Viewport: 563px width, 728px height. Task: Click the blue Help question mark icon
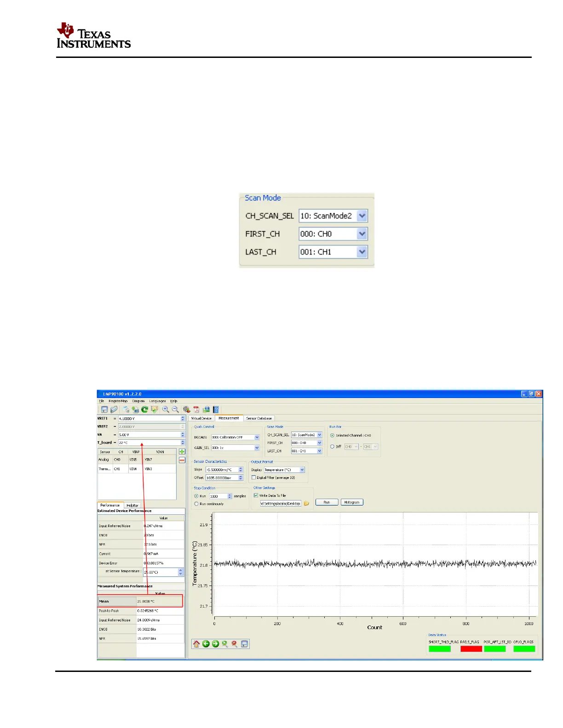coord(216,409)
